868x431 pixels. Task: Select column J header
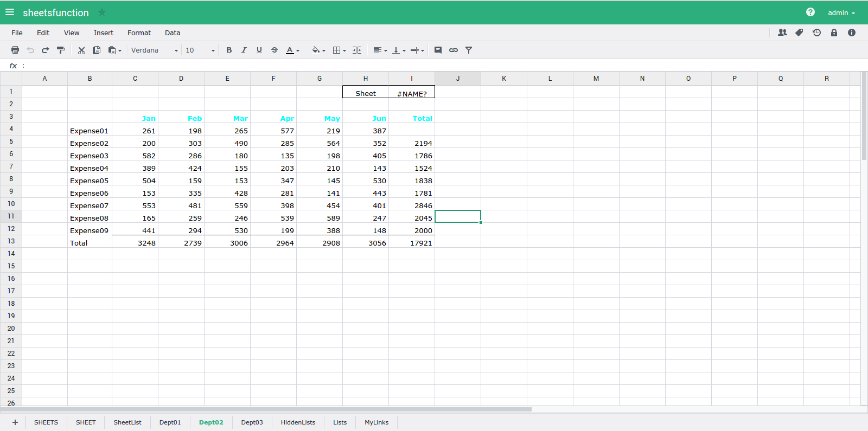pos(458,79)
